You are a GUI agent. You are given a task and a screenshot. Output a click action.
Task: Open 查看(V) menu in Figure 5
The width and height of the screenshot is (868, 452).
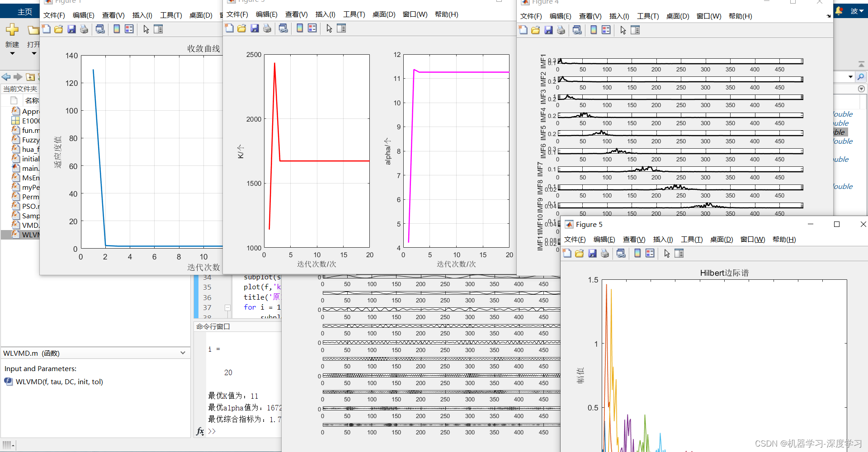point(634,239)
